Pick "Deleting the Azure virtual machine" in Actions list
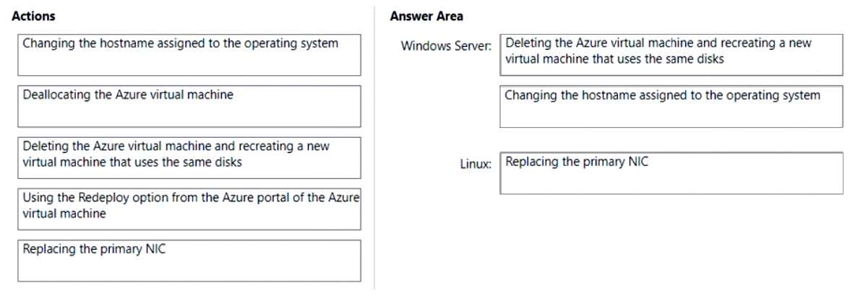Viewport: 868px width, 301px height. coord(189,157)
